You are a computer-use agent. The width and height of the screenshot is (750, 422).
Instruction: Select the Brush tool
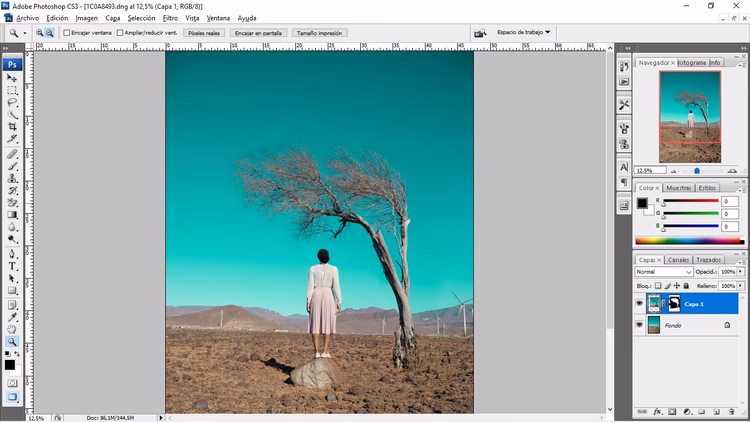(x=12, y=167)
